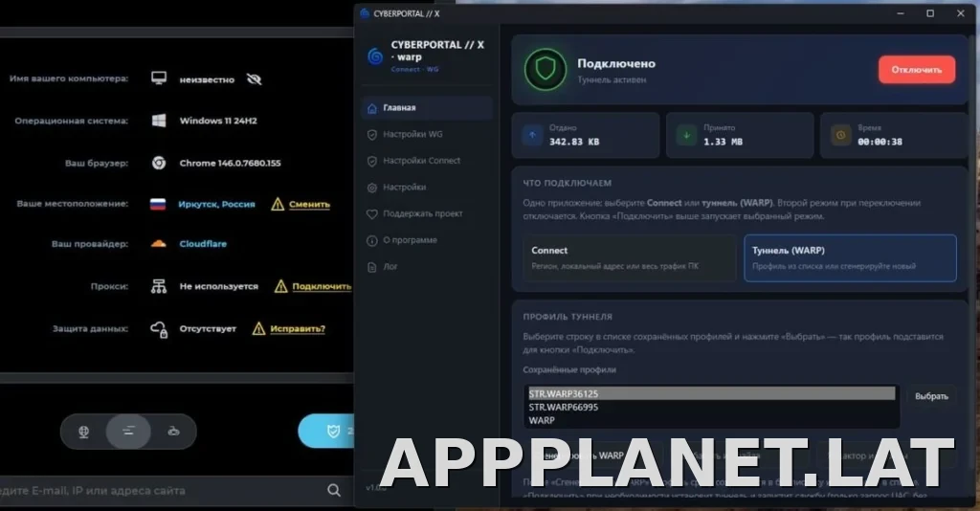Click the Подключить link for proxy
The image size is (980, 511).
322,286
